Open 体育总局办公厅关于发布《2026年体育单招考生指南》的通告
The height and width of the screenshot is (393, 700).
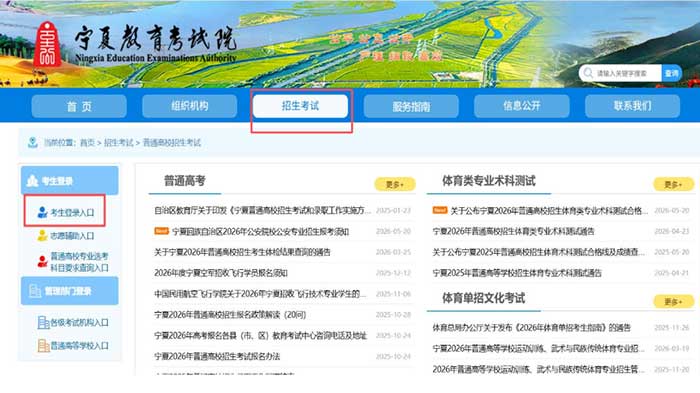click(531, 328)
